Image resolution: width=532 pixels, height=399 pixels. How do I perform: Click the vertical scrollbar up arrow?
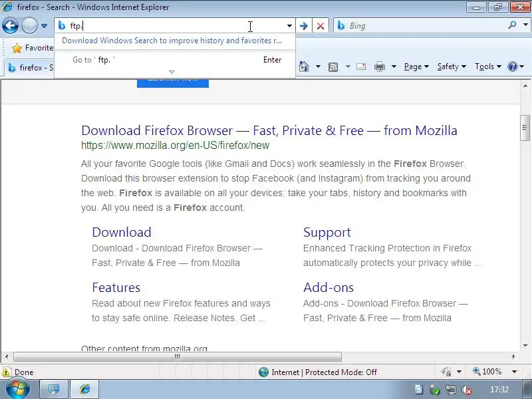(525, 86)
